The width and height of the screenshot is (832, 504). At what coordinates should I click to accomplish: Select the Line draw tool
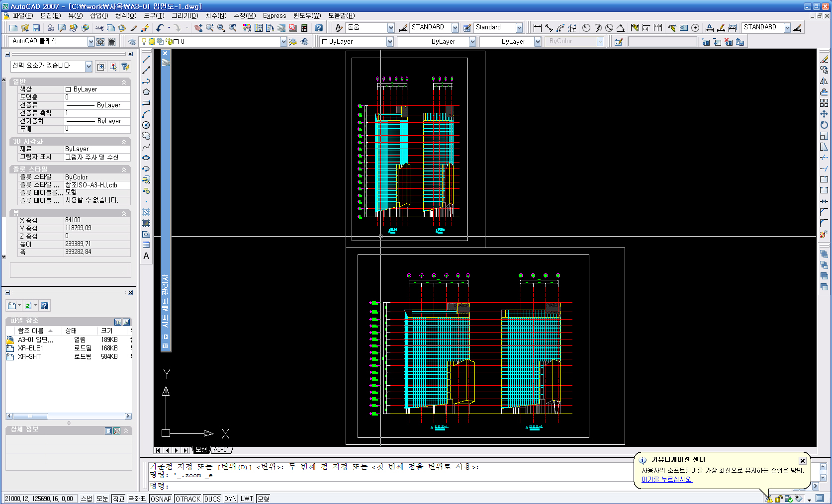[x=146, y=59]
